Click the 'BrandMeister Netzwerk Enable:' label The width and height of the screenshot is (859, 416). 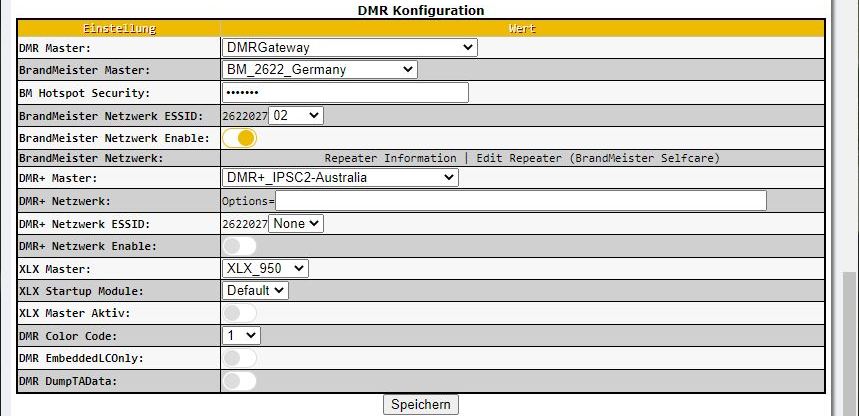tap(114, 139)
